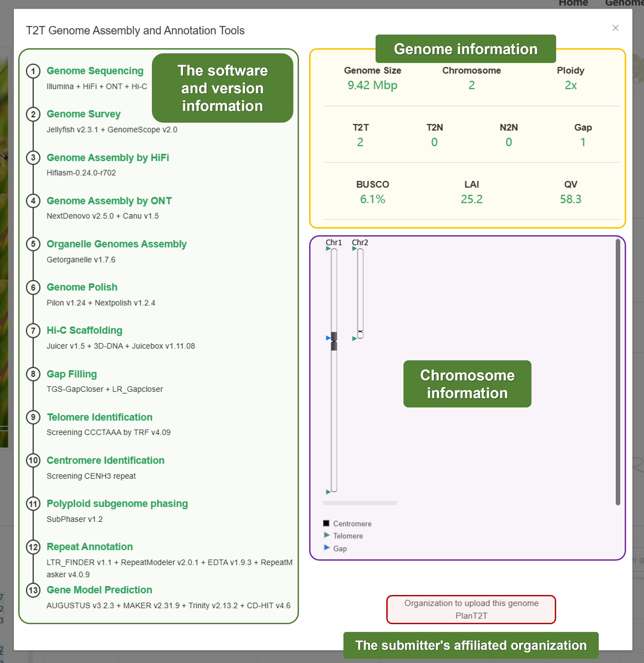Screen dimensions: 644x663
Task: Toggle Centromere legend black square
Action: [x=326, y=523]
